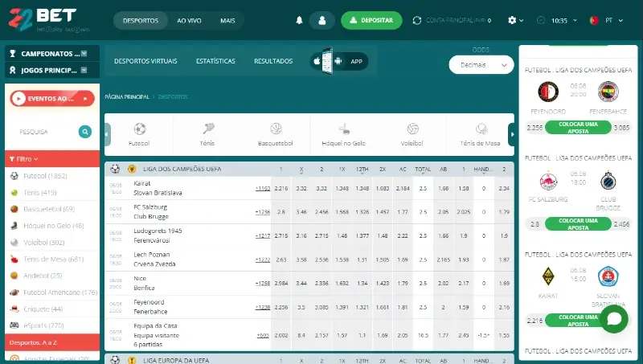Click odds 2.216 for Kairat win
The height and width of the screenshot is (364, 643).
coord(281,189)
